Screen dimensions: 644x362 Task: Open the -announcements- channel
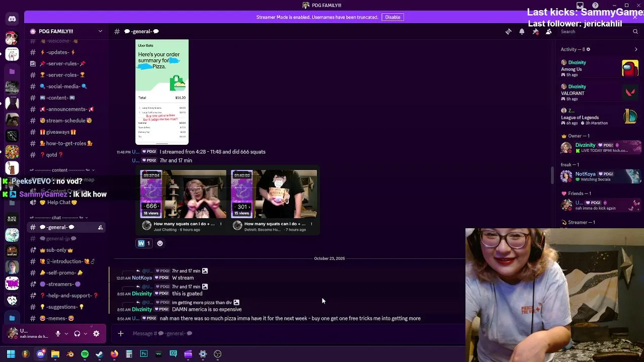tap(66, 109)
